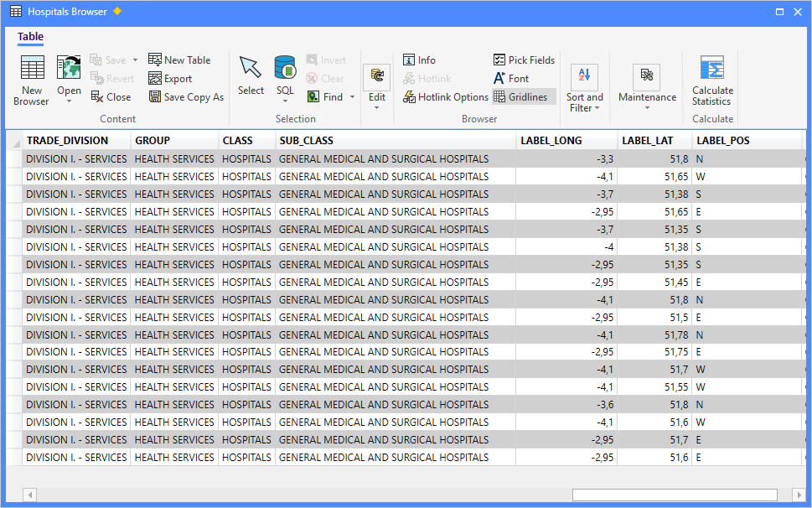Click the Open table globe icon
Screen dimensions: 812x508
pos(69,68)
